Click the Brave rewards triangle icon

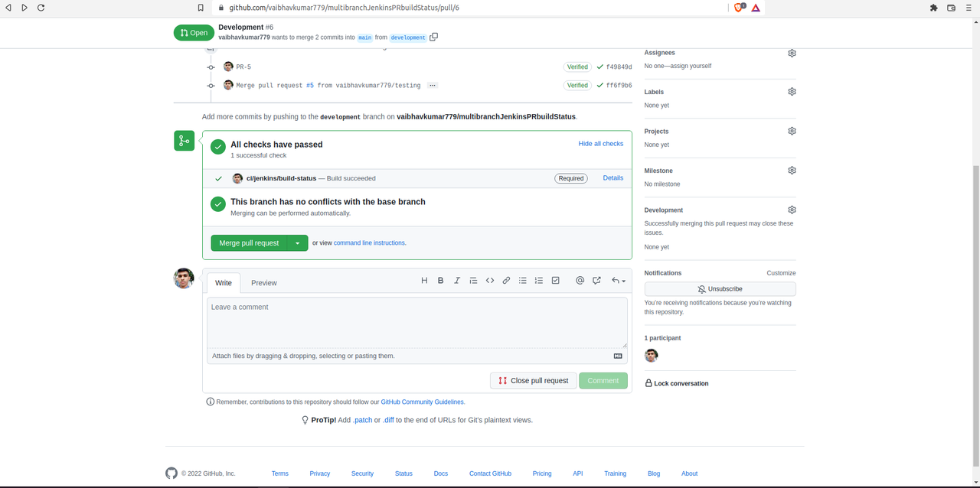756,8
